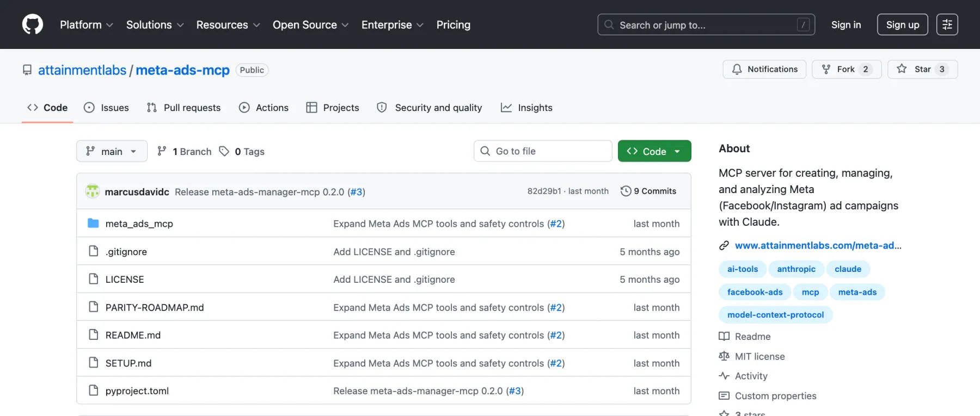Click the Sign up button
The height and width of the screenshot is (416, 980).
coord(903,25)
